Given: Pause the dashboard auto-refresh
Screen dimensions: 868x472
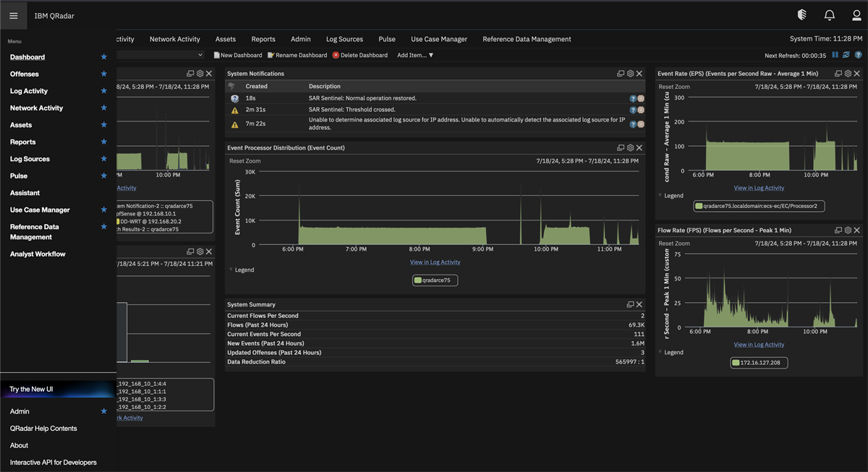Looking at the screenshot, I should [x=835, y=55].
